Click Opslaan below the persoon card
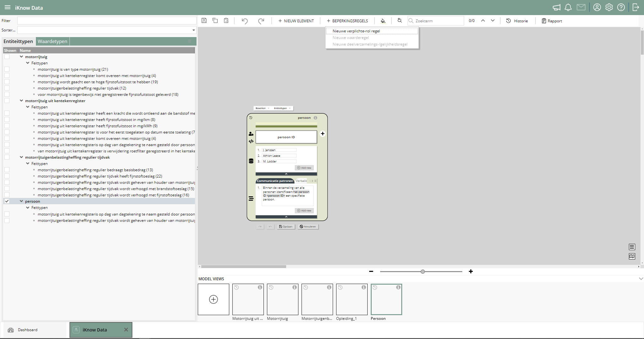This screenshot has height=339, width=644. 286,227
